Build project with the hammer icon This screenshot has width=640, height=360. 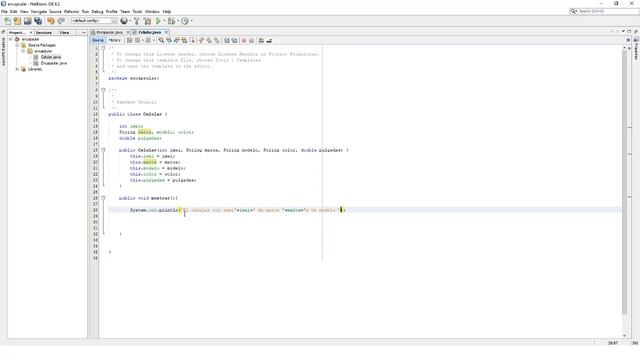[x=137, y=21]
